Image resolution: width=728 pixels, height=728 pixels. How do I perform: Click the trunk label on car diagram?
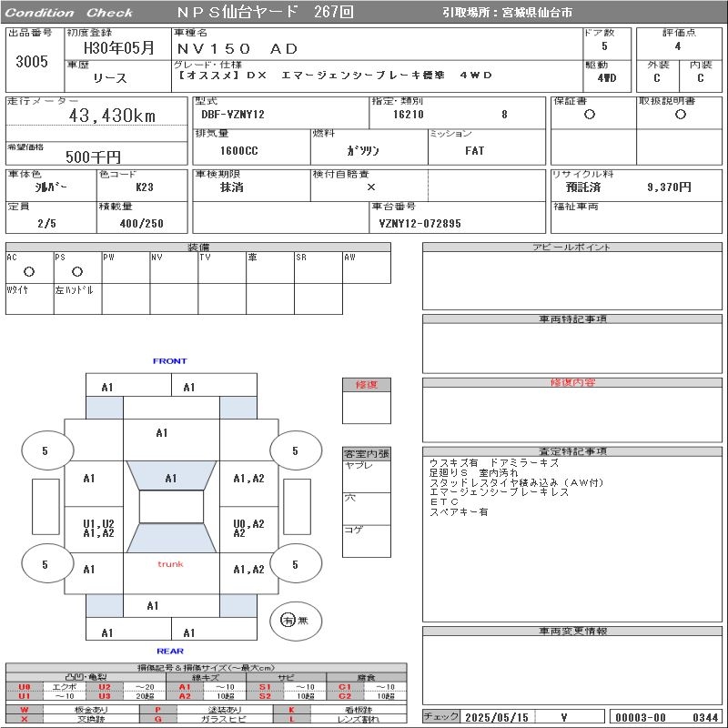pos(170,564)
